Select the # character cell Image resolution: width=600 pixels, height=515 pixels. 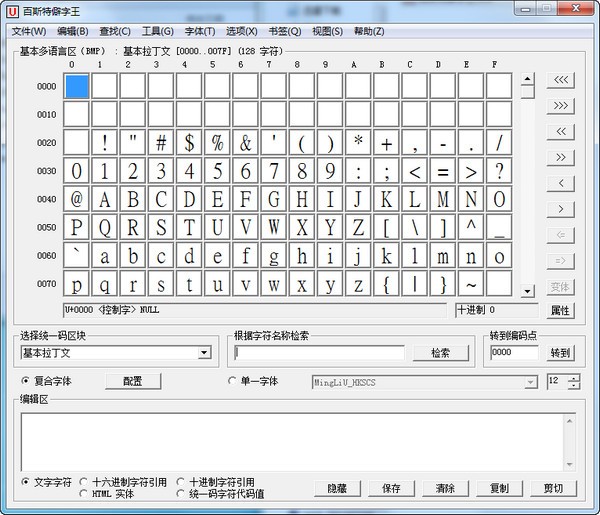click(x=161, y=143)
